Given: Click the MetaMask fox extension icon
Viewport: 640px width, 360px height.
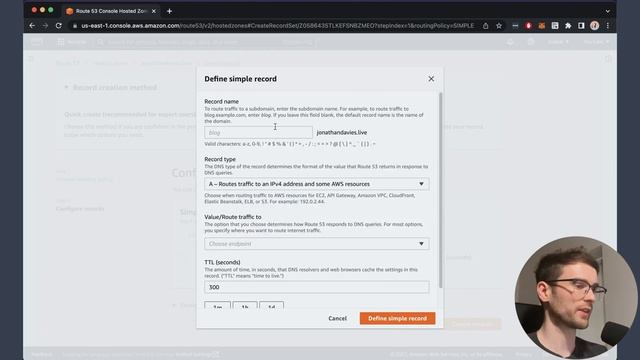Looking at the screenshot, I should pos(542,26).
